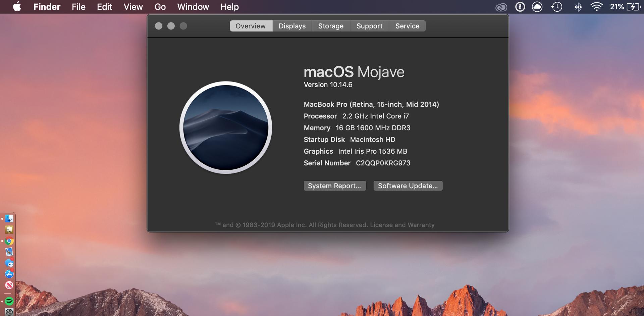Minimize the About This Mac window
The width and height of the screenshot is (644, 316).
(171, 26)
